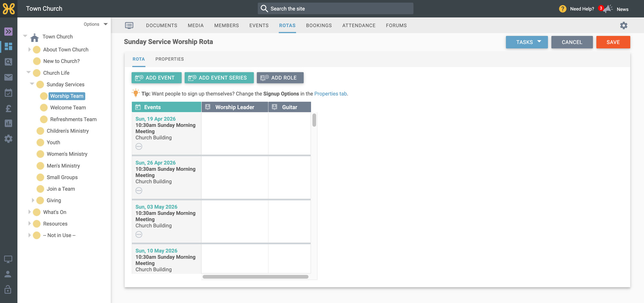644x303 pixels.
Task: Click the settings gear at top right
Action: pyautogui.click(x=624, y=25)
